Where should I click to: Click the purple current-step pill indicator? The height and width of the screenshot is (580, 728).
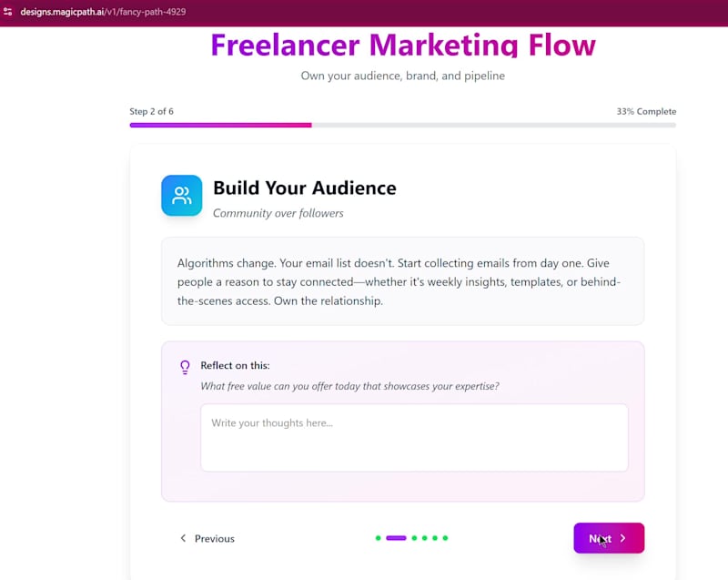396,538
